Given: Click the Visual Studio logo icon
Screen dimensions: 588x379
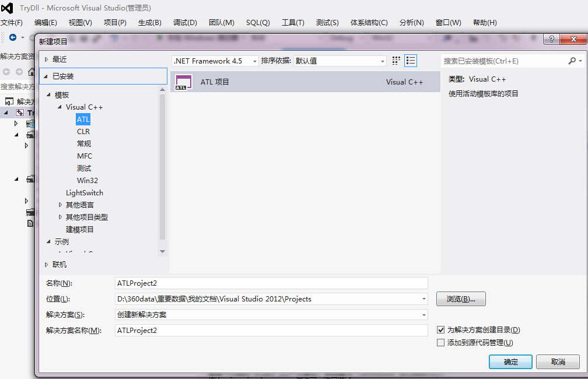Looking at the screenshot, I should point(7,8).
